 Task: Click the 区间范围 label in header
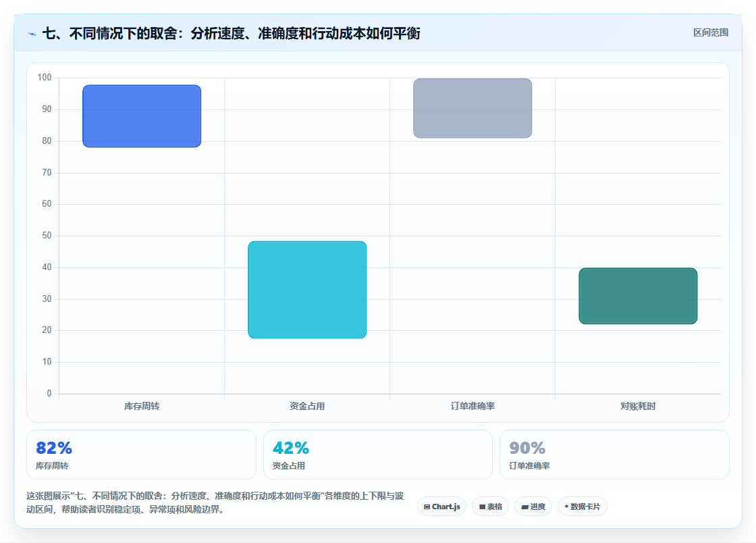click(710, 33)
